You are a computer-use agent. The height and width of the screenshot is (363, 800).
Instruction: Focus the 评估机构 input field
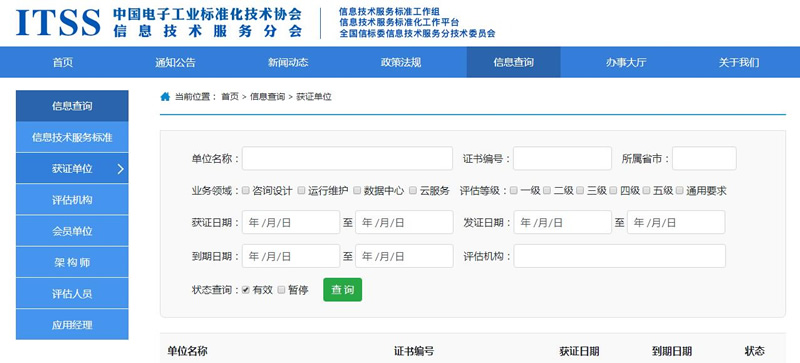[x=619, y=256]
